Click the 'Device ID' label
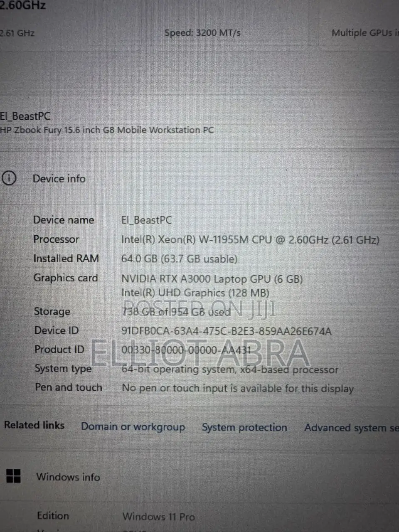This screenshot has width=399, height=532. coord(57,331)
